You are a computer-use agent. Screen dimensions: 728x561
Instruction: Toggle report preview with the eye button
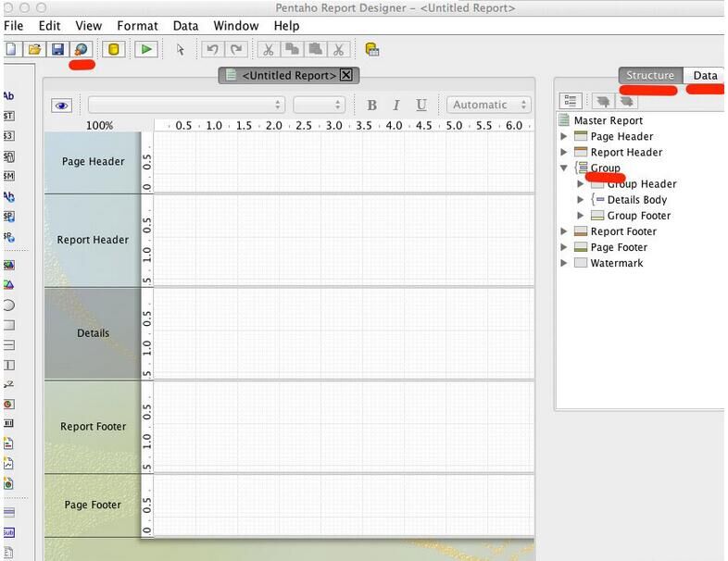tap(61, 106)
